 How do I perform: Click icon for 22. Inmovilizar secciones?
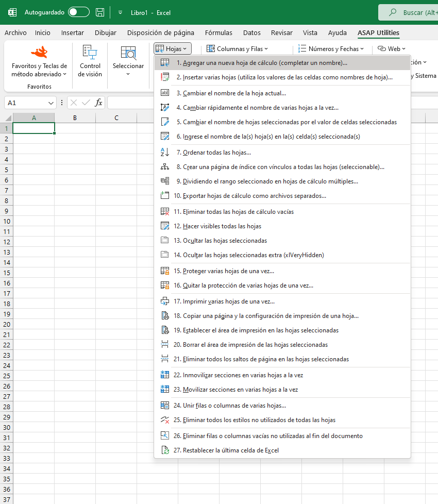click(165, 375)
